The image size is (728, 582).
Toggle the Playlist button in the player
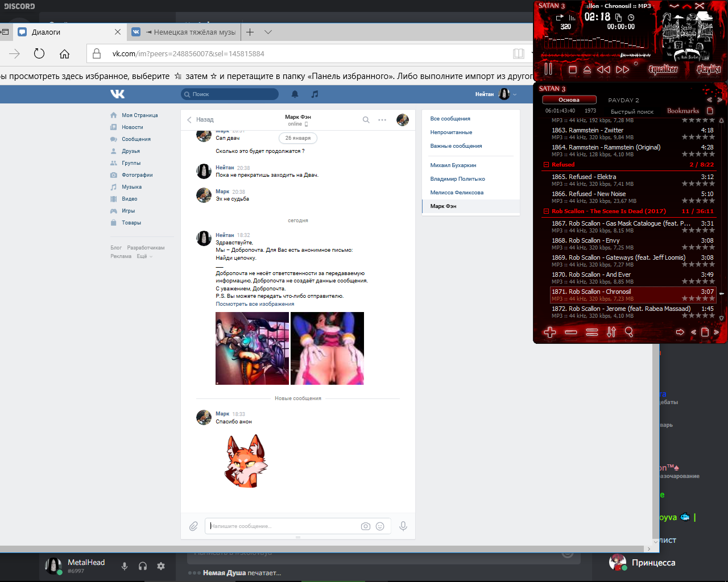tap(709, 69)
